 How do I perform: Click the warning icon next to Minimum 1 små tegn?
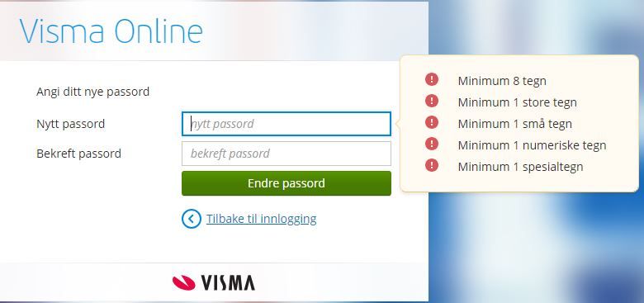click(431, 122)
